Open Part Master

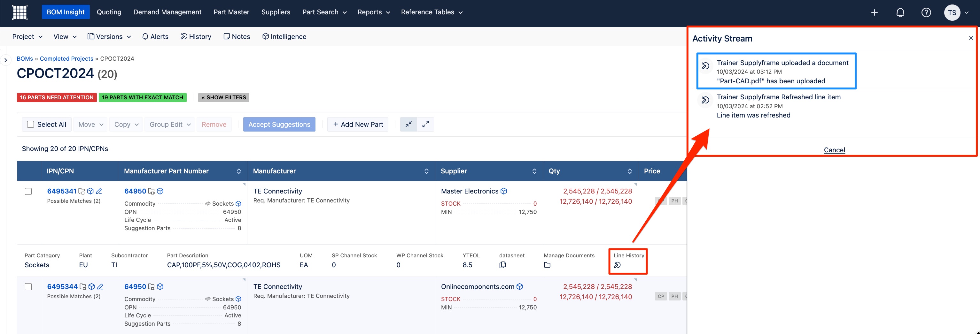click(231, 12)
